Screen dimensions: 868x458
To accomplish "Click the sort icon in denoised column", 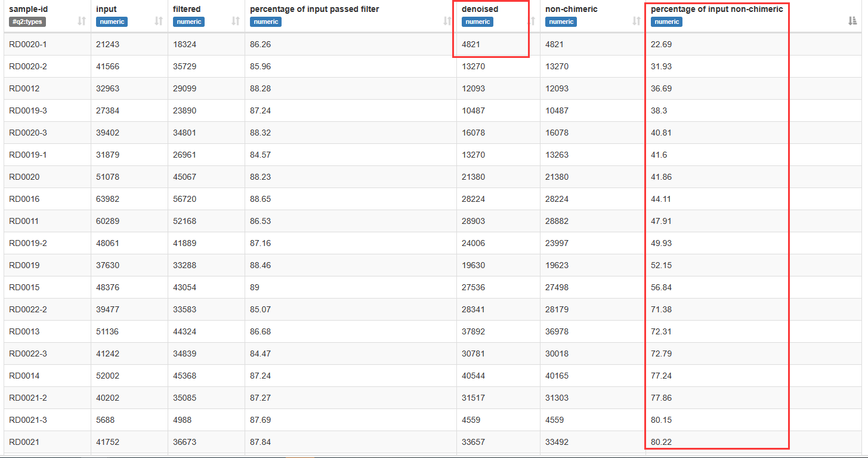I will tap(533, 21).
